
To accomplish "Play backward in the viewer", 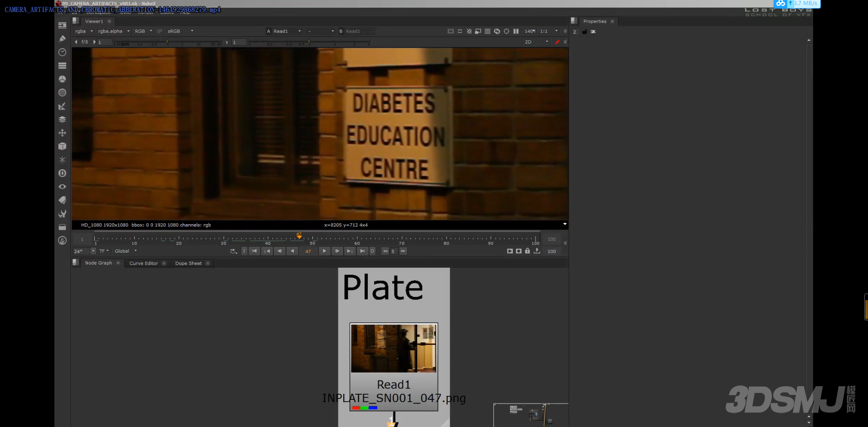I will tap(293, 251).
